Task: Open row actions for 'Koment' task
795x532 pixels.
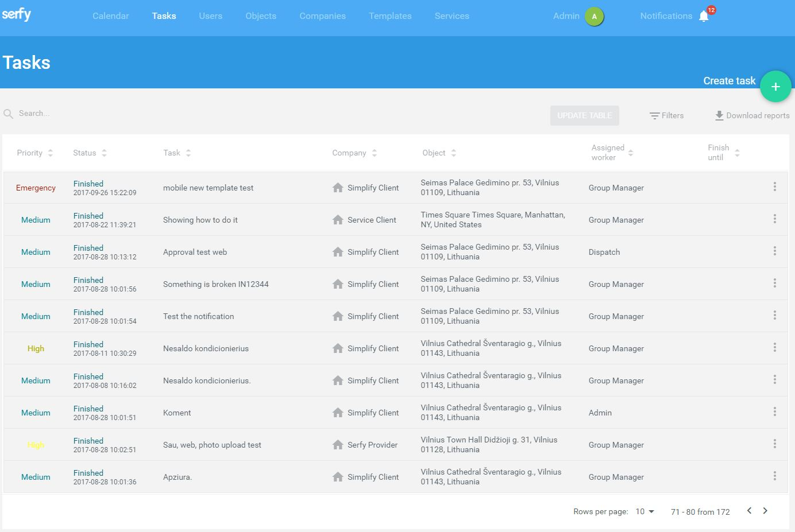Action: click(774, 411)
